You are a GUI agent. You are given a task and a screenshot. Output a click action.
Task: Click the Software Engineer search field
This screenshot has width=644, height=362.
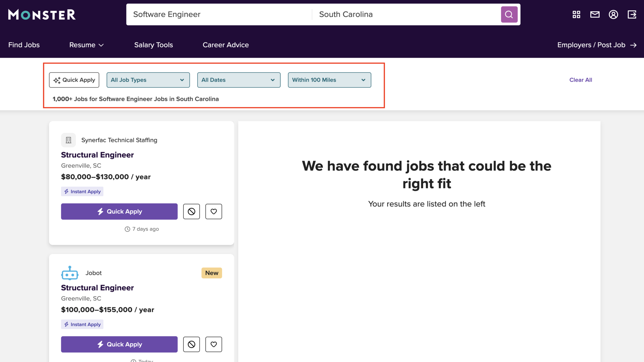coord(219,14)
